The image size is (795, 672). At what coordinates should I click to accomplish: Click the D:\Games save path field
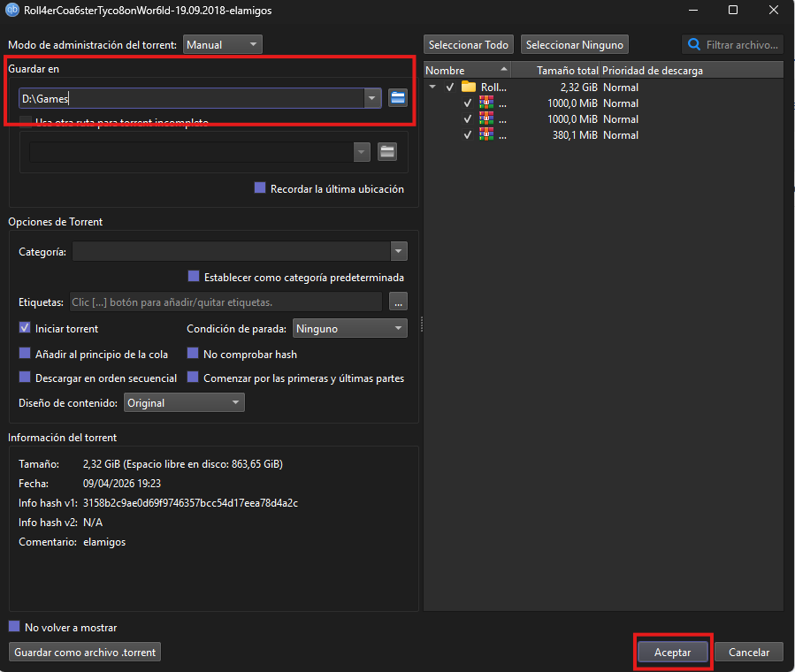click(x=192, y=98)
